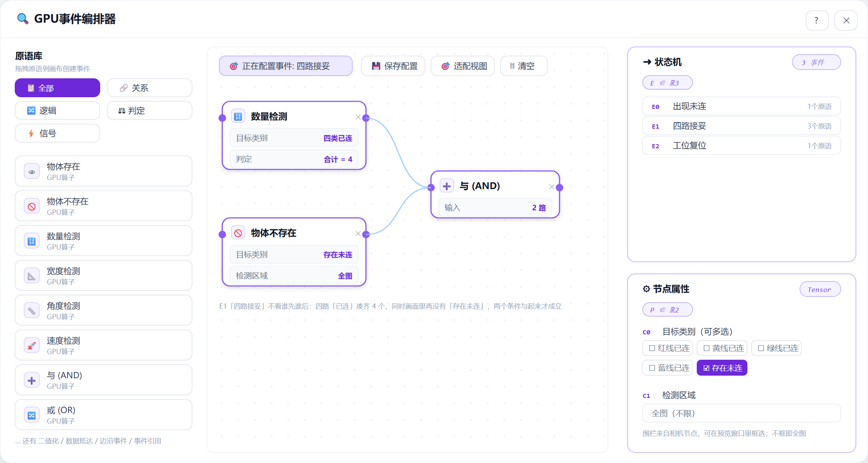
Task: Click the plus icon on 与 (AND) canvas node
Action: coord(447,186)
